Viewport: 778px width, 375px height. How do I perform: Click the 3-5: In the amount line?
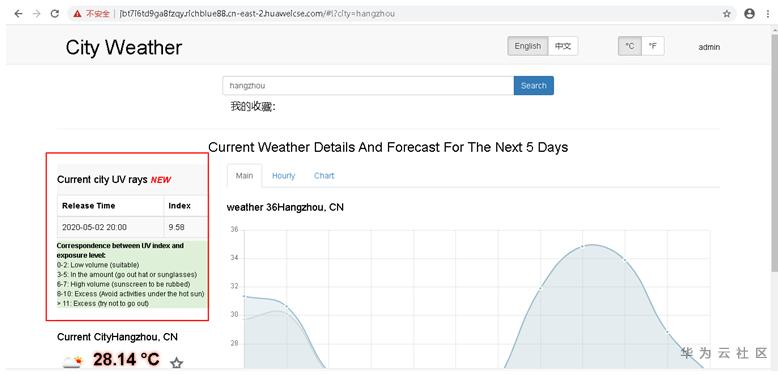pyautogui.click(x=127, y=274)
